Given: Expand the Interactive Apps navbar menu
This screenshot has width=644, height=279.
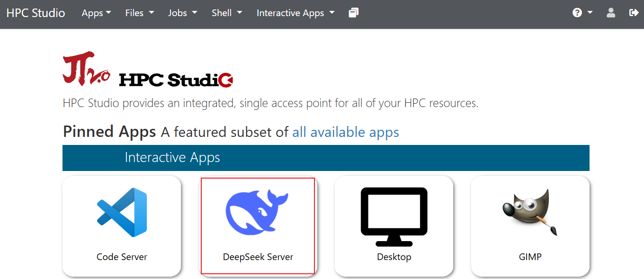Looking at the screenshot, I should [x=295, y=13].
